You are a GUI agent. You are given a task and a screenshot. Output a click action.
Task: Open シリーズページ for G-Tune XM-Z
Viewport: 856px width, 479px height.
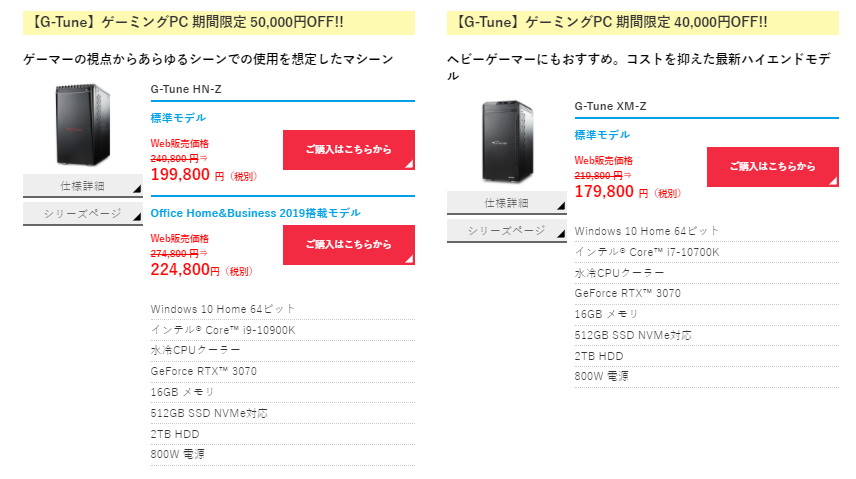[x=507, y=230]
